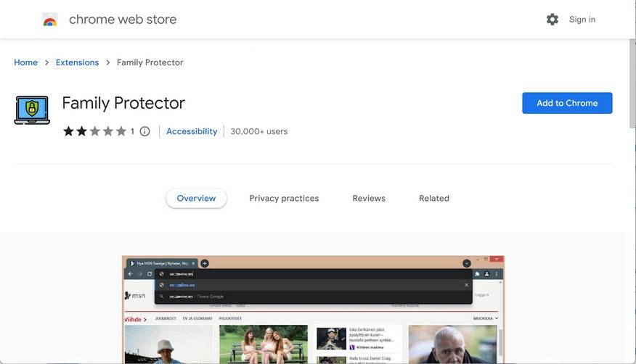
Task: Click the Family Protector laptop shield icon
Action: point(32,109)
